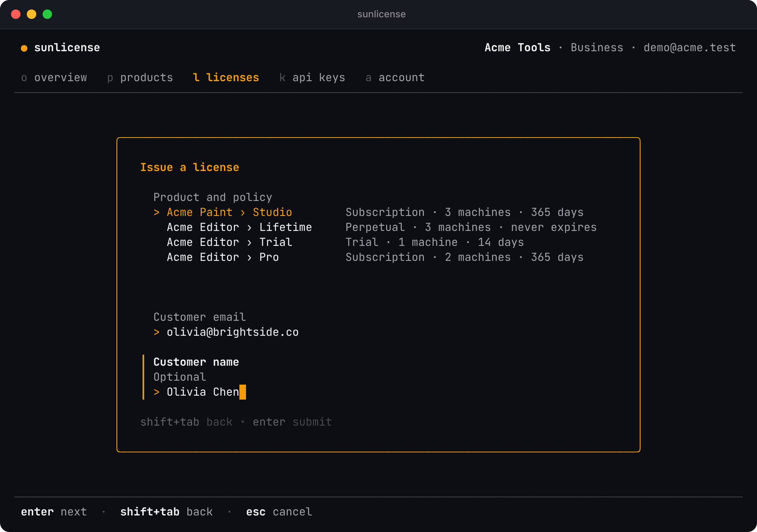Select the licenses tab
The image size is (757, 532).
pos(226,78)
